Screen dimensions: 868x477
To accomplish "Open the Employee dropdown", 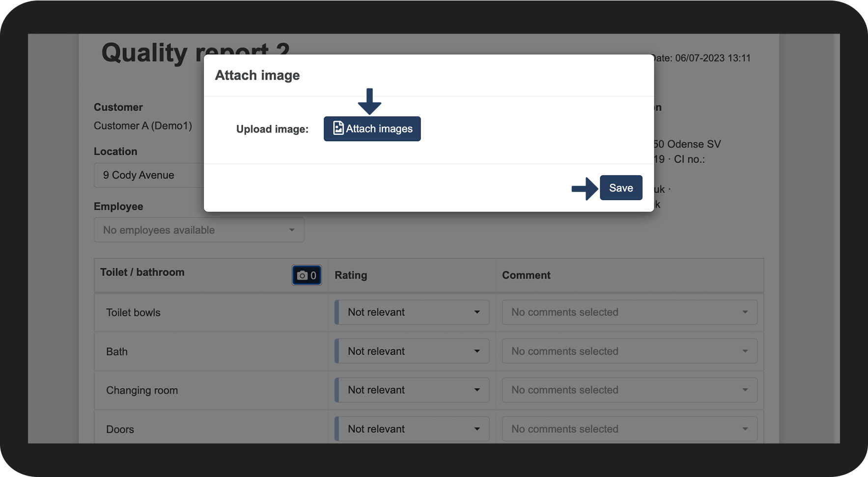I will click(x=199, y=230).
